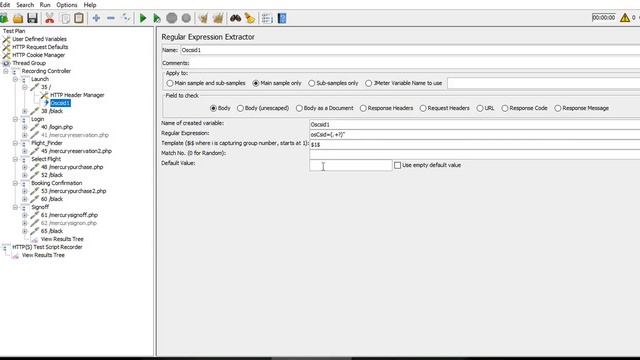The height and width of the screenshot is (360, 640).
Task: Select HTTP(S) Test Script Recorder node
Action: (47, 247)
